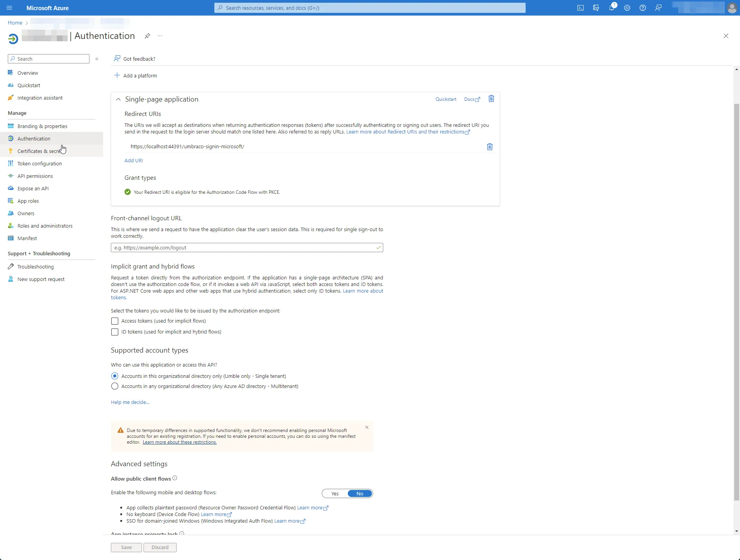Screen dimensions: 740x560
Task: Dismiss the personal accounts warning banner
Action: coord(367,427)
